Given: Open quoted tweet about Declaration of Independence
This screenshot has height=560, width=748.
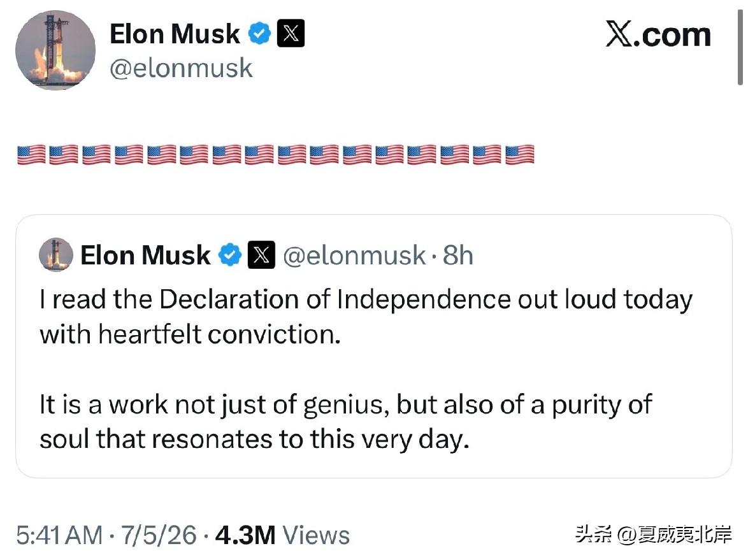Looking at the screenshot, I should [x=374, y=347].
